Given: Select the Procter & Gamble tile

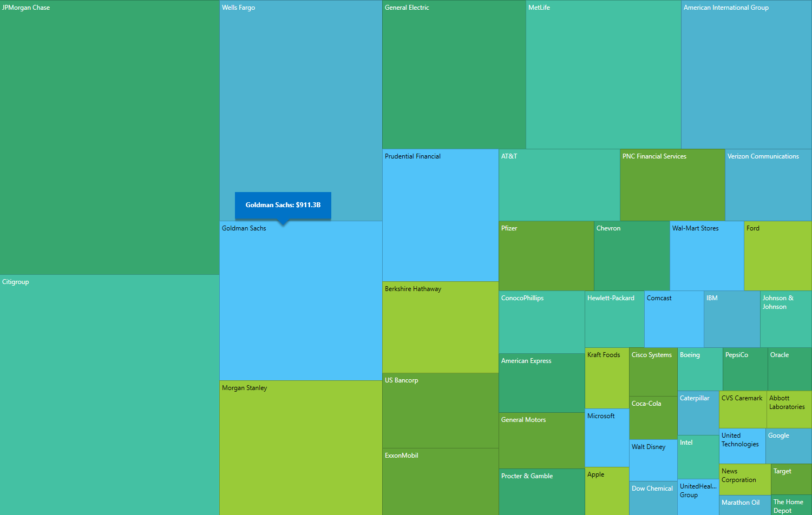Looking at the screenshot, I should point(542,492).
